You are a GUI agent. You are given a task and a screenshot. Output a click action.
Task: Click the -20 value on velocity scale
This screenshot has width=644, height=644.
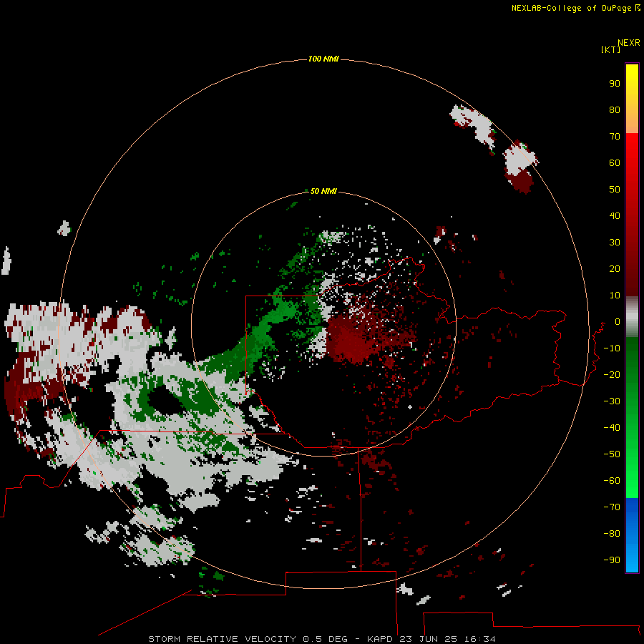click(x=612, y=374)
